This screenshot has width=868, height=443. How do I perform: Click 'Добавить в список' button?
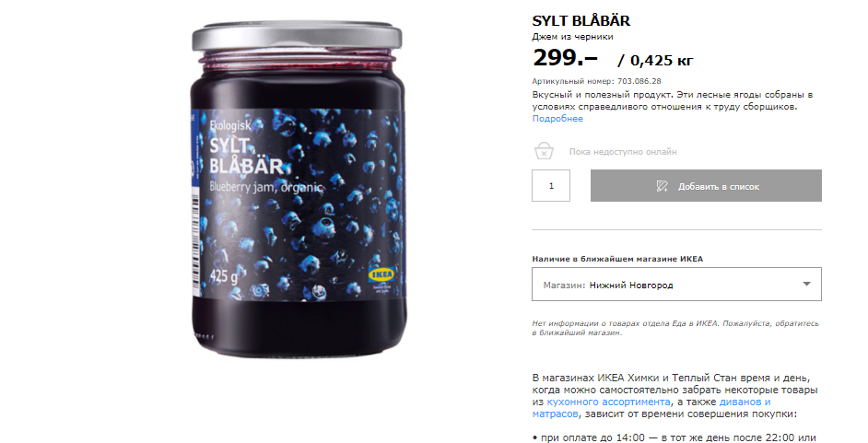[706, 186]
